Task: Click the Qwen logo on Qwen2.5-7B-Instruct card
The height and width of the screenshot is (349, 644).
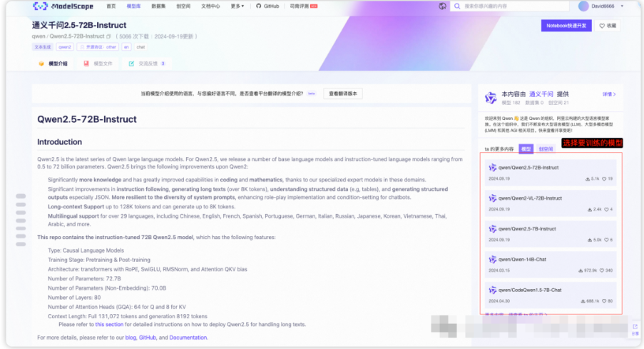Action: pos(492,229)
